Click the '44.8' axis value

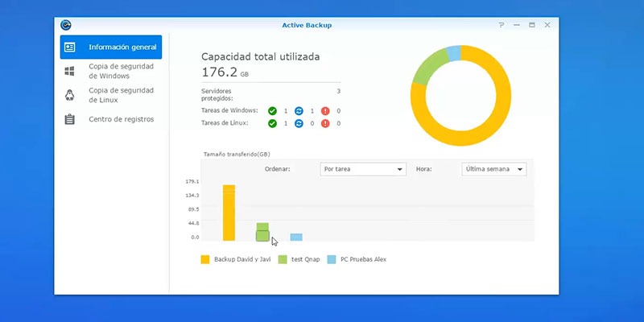(x=193, y=224)
